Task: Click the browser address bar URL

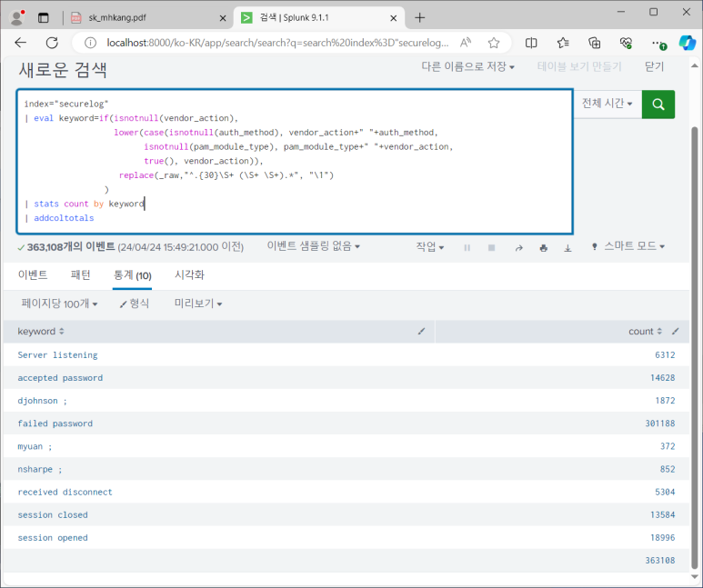Action: [x=277, y=43]
